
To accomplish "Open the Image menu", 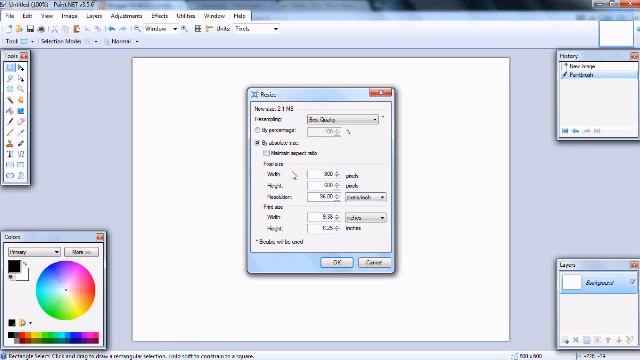I will [x=69, y=16].
